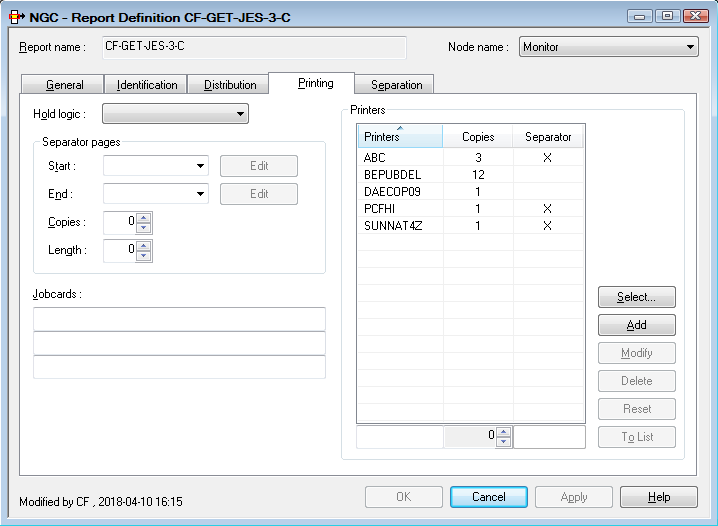Click the Report name field
This screenshot has height=526, width=718.
[x=254, y=47]
